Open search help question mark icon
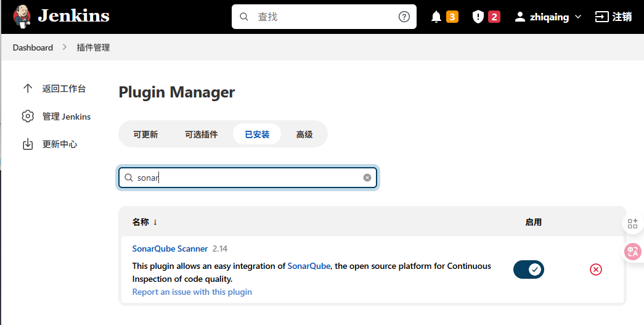This screenshot has width=644, height=325. coord(404,17)
